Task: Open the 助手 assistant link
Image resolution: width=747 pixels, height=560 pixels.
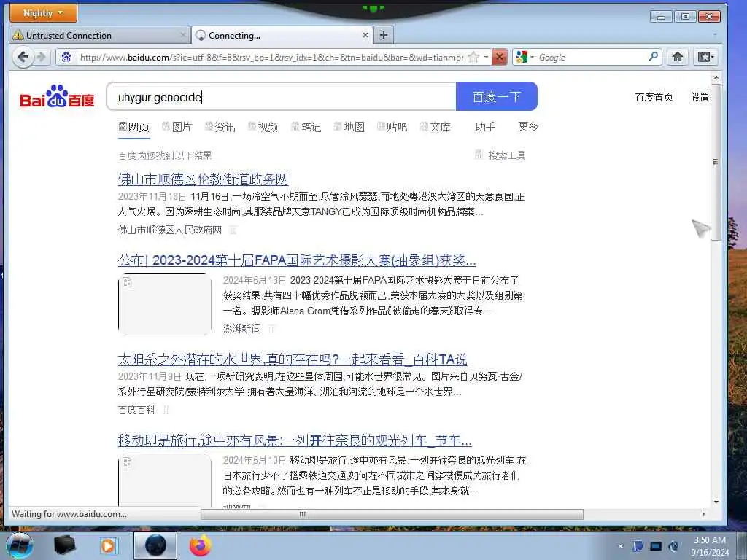Action: (x=485, y=126)
